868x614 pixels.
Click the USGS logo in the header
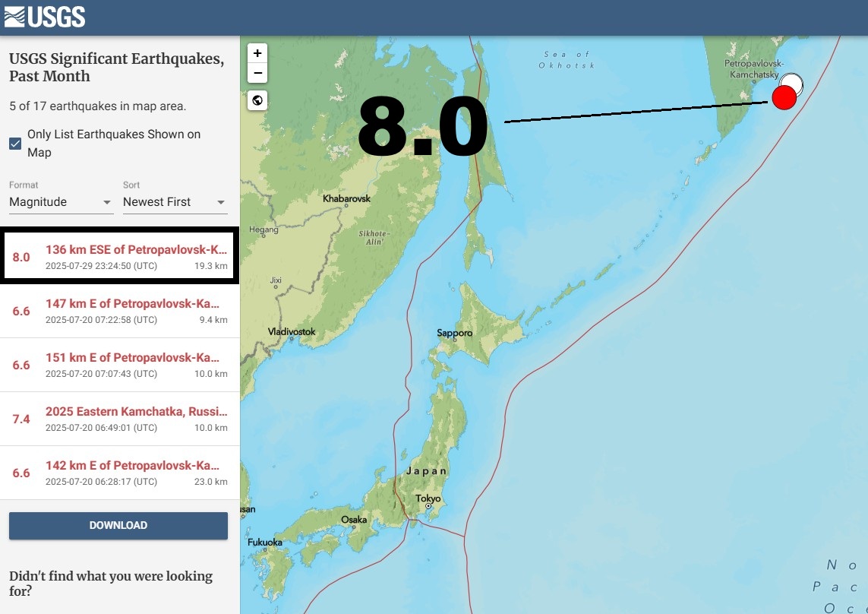pyautogui.click(x=46, y=16)
